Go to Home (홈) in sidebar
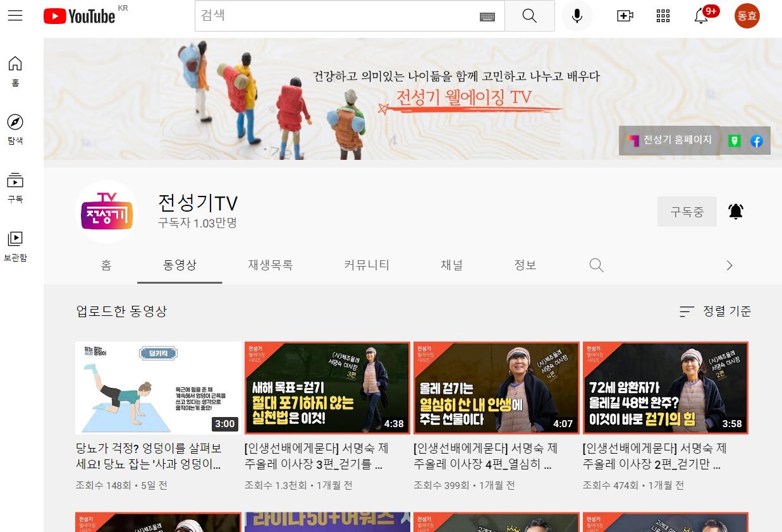782x532 pixels. point(15,71)
